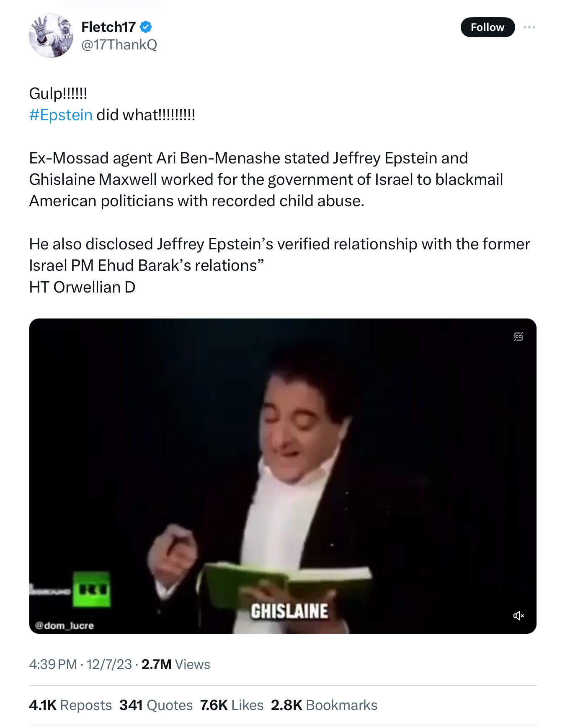The width and height of the screenshot is (570, 728).
Task: Click the blue verified badge
Action: (145, 27)
